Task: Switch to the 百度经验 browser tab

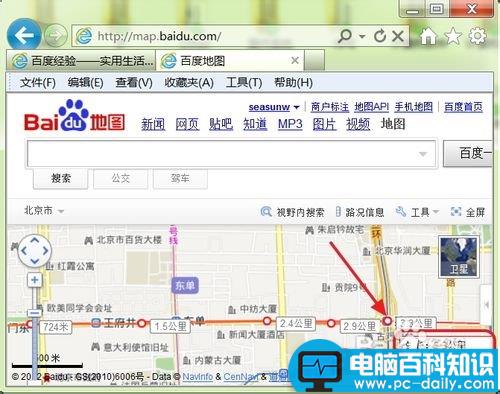Action: coord(81,60)
